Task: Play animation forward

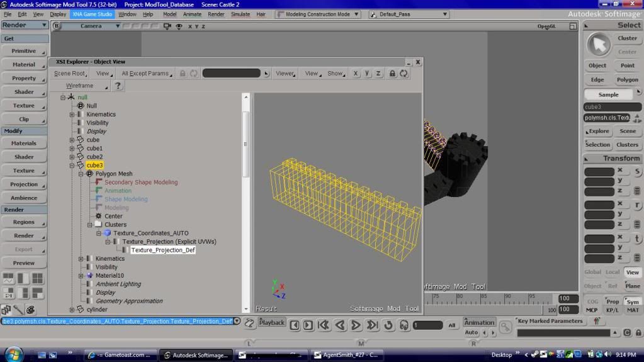Action: pyautogui.click(x=356, y=325)
